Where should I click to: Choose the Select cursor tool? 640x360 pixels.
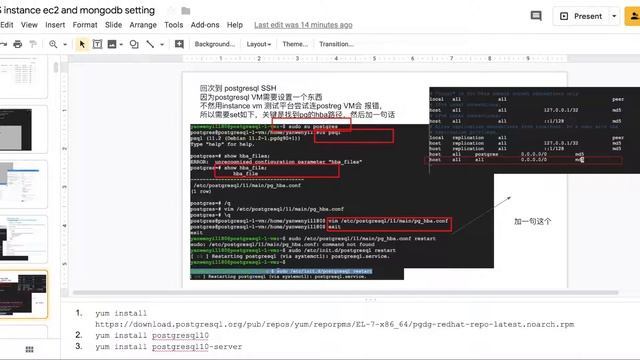coord(82,44)
